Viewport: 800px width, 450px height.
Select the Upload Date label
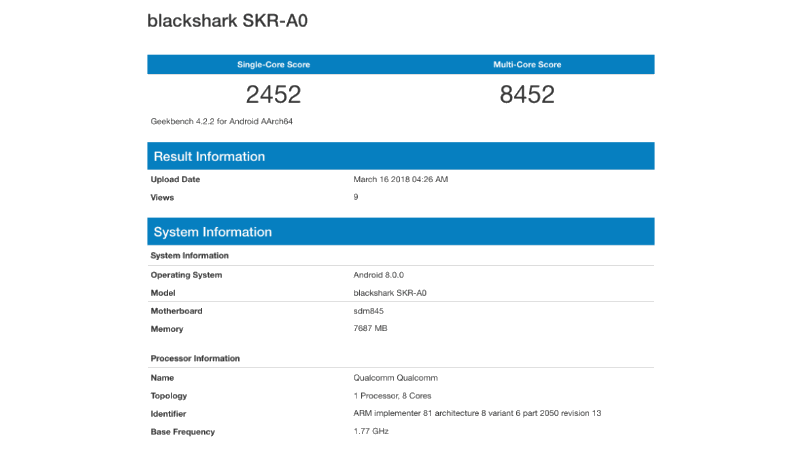[175, 180]
